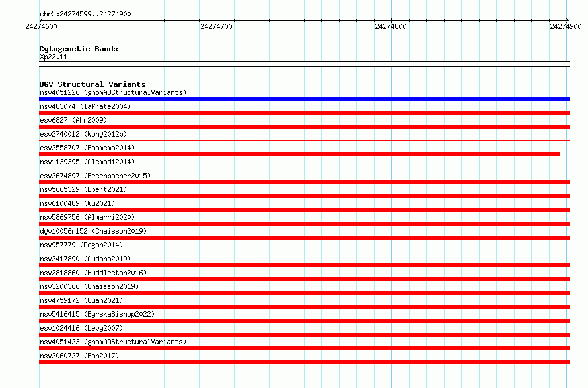Open variant nsv957779 (Dogan2014)

point(81,245)
